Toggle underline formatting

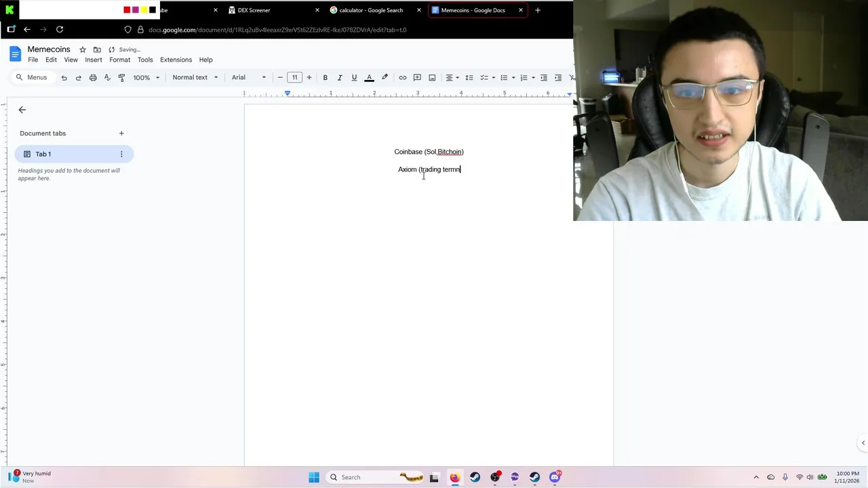click(x=354, y=77)
